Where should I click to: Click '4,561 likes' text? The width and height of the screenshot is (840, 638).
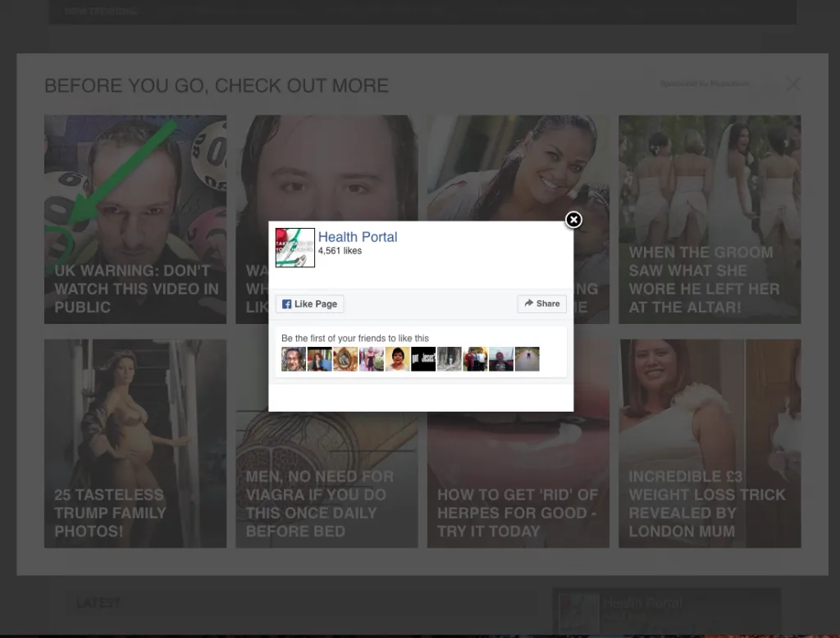click(x=340, y=251)
